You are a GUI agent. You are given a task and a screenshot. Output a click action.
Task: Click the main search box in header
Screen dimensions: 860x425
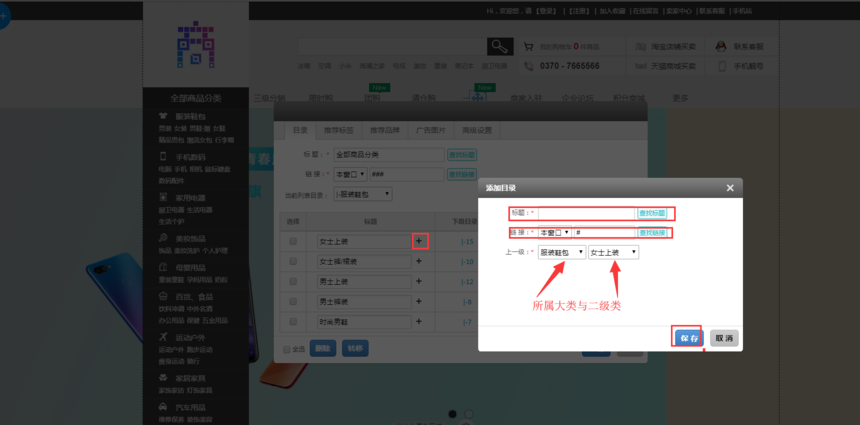click(392, 47)
